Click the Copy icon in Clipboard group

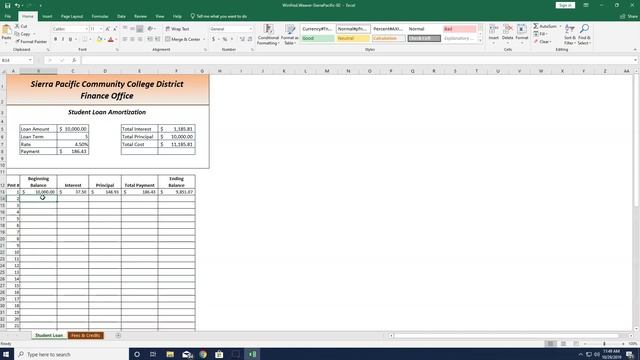[18, 34]
